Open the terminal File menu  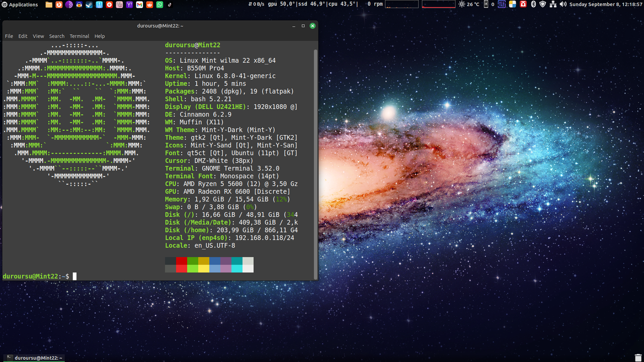(x=9, y=36)
